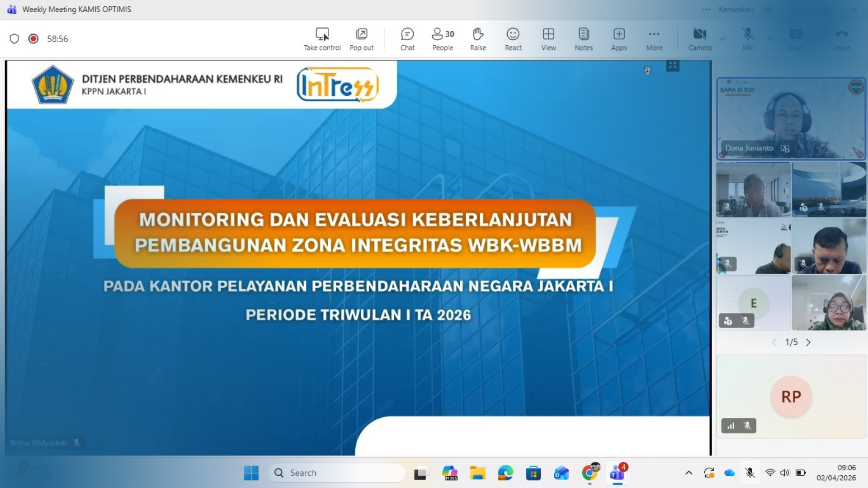The height and width of the screenshot is (488, 868).
Task: Unmute the Mic
Action: 748,39
